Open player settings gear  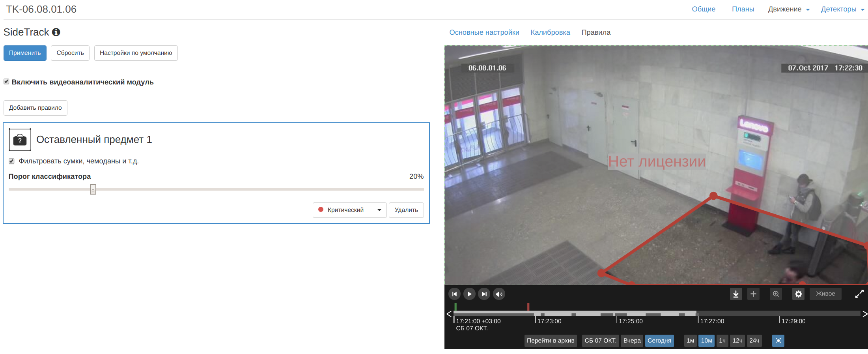point(798,294)
